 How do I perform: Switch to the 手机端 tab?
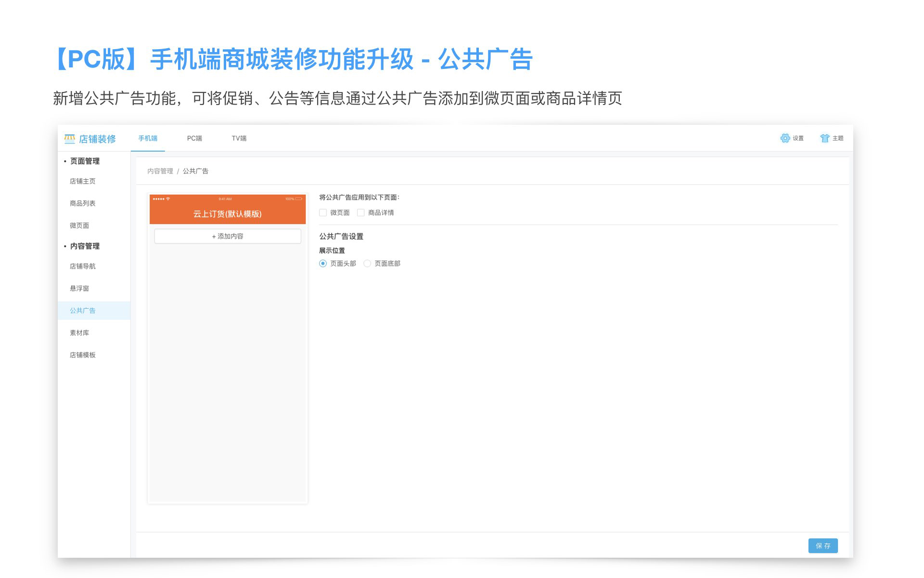click(x=148, y=138)
